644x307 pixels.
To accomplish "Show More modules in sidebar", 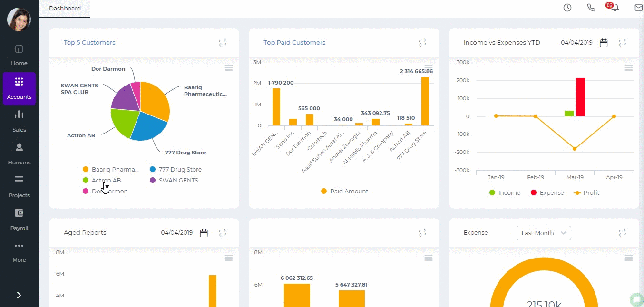I will (19, 252).
